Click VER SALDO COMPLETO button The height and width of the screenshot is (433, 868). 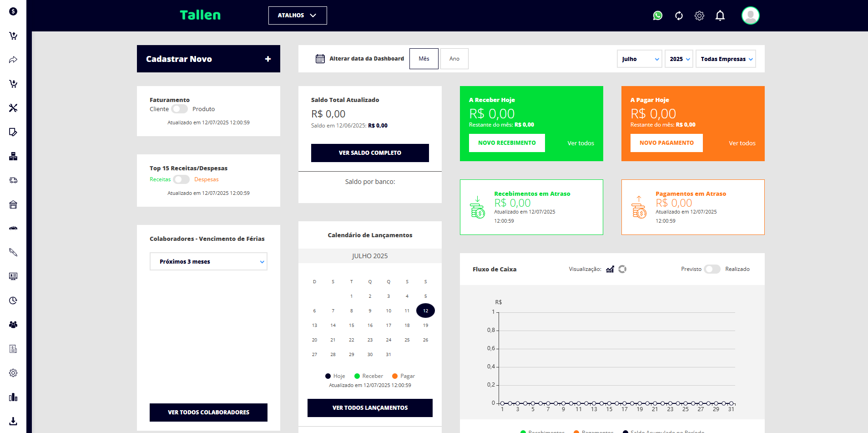click(370, 153)
